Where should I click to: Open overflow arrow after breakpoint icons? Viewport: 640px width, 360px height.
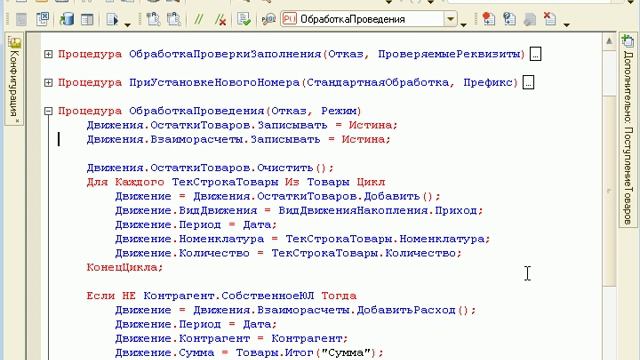[x=566, y=25]
